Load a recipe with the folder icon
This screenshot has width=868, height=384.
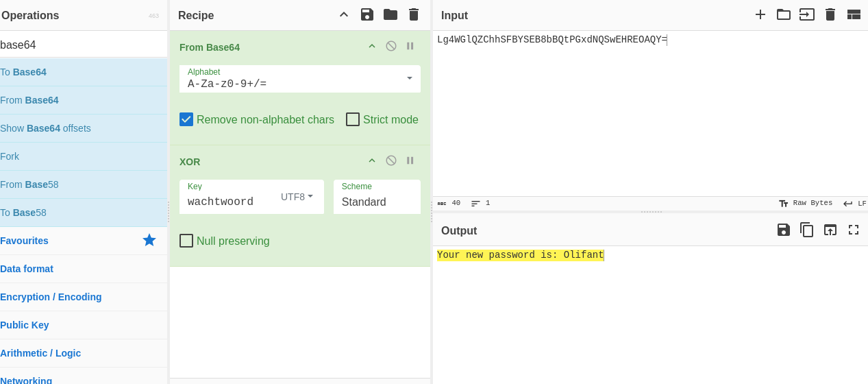point(390,14)
